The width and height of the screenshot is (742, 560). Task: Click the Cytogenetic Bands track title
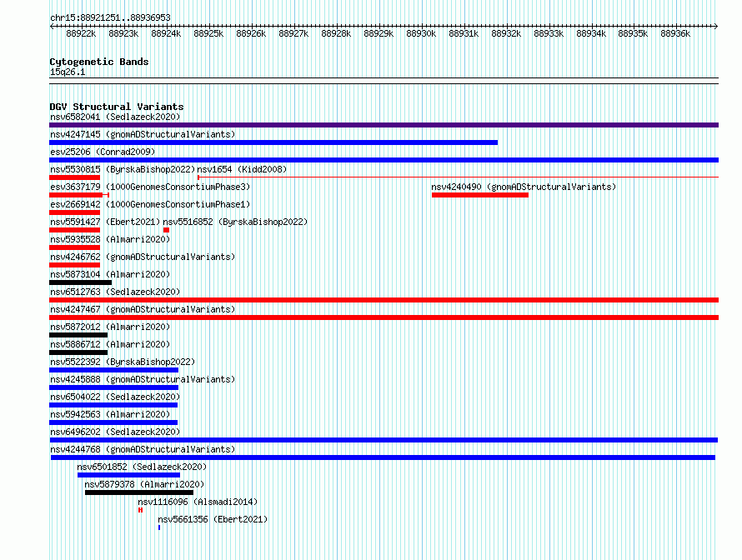pyautogui.click(x=99, y=62)
